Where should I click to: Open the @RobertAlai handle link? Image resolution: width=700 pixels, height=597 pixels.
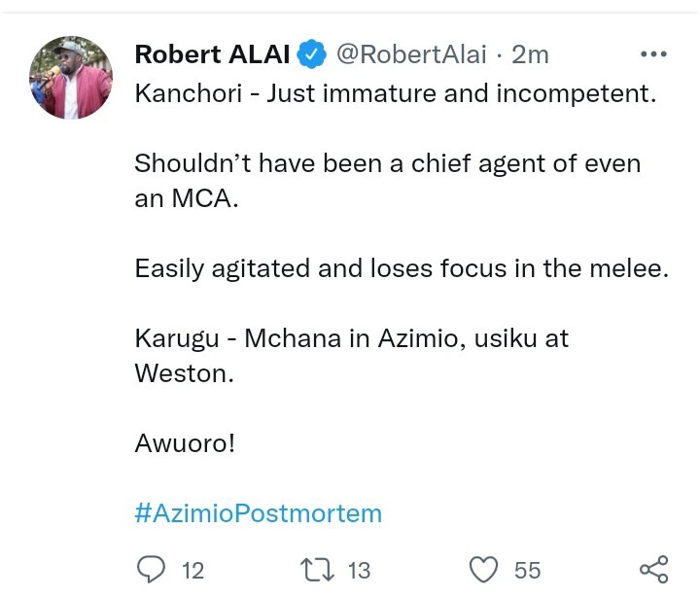[410, 55]
